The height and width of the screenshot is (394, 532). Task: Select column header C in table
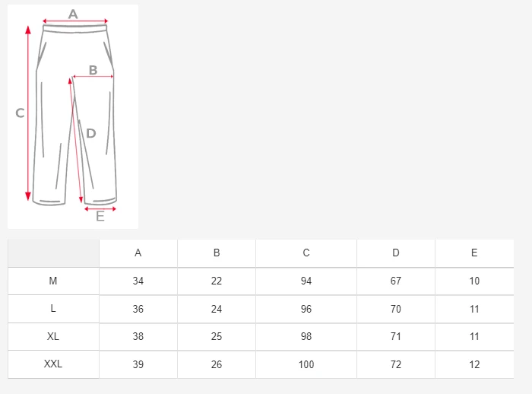(x=306, y=253)
